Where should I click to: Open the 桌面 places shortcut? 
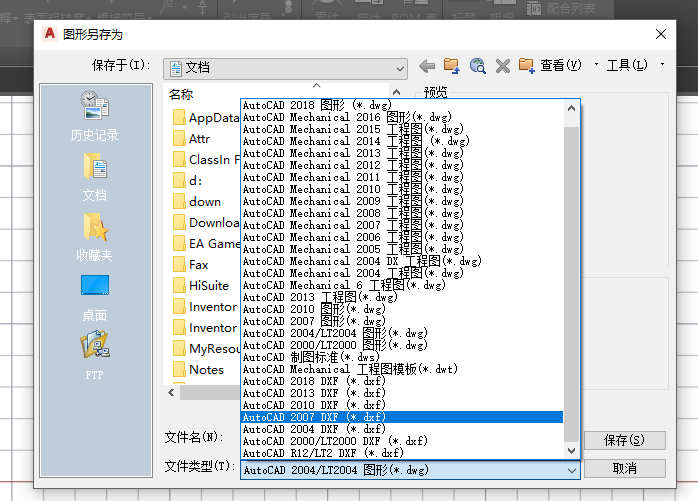[94, 297]
